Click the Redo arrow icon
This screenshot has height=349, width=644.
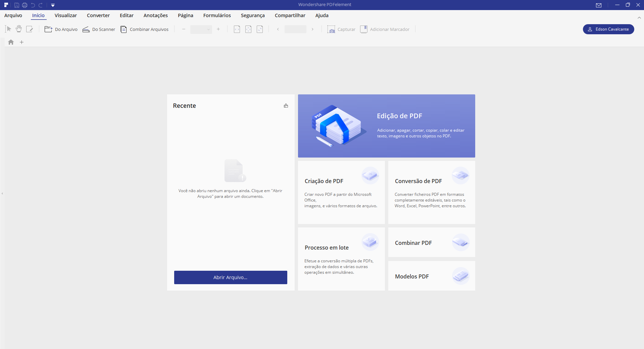[41, 5]
